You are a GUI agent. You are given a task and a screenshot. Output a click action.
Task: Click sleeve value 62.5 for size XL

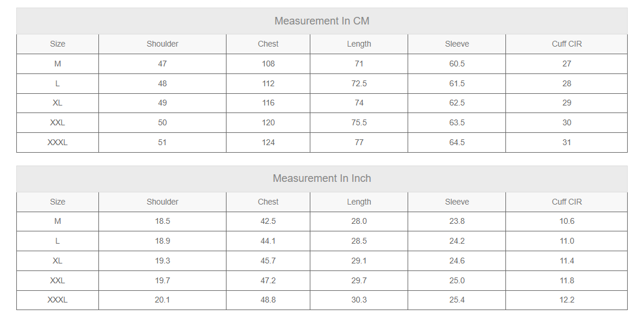tap(457, 103)
